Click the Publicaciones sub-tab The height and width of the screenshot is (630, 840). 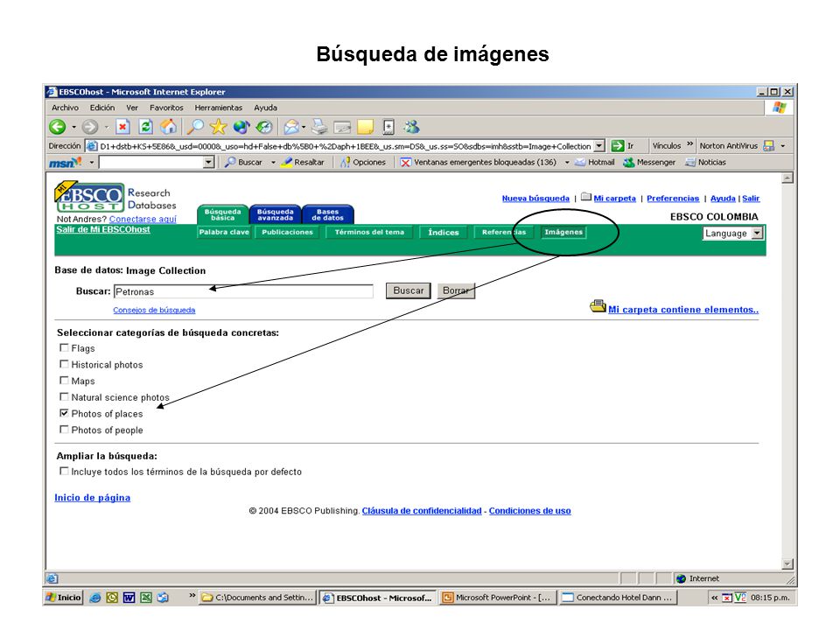pyautogui.click(x=287, y=232)
